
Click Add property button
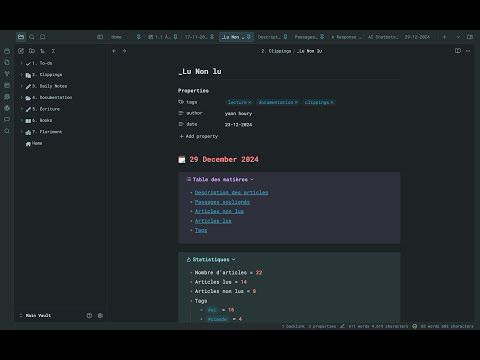[x=199, y=136]
